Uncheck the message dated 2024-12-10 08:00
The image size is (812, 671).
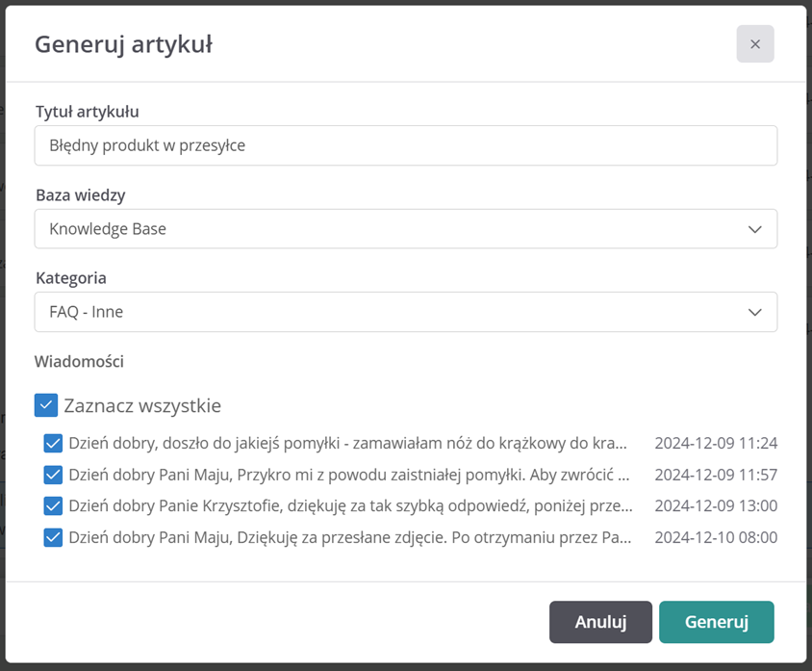click(53, 537)
